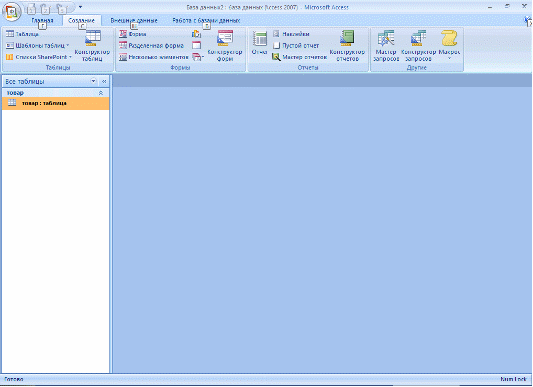Launch Мастер отчетов report wizard

click(x=299, y=57)
